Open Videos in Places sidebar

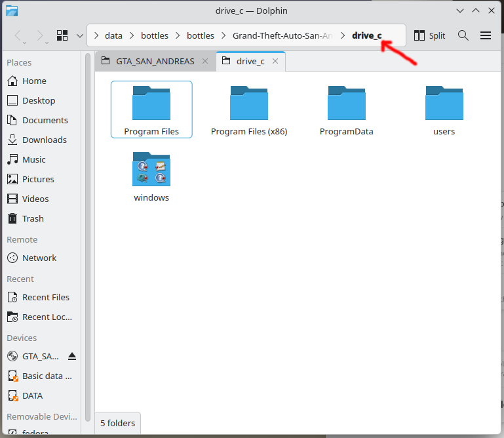[x=42, y=199]
